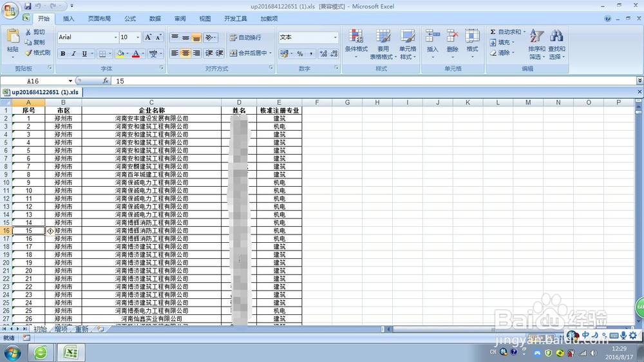Switch to the 审阅 ribbon tab

tap(180, 19)
